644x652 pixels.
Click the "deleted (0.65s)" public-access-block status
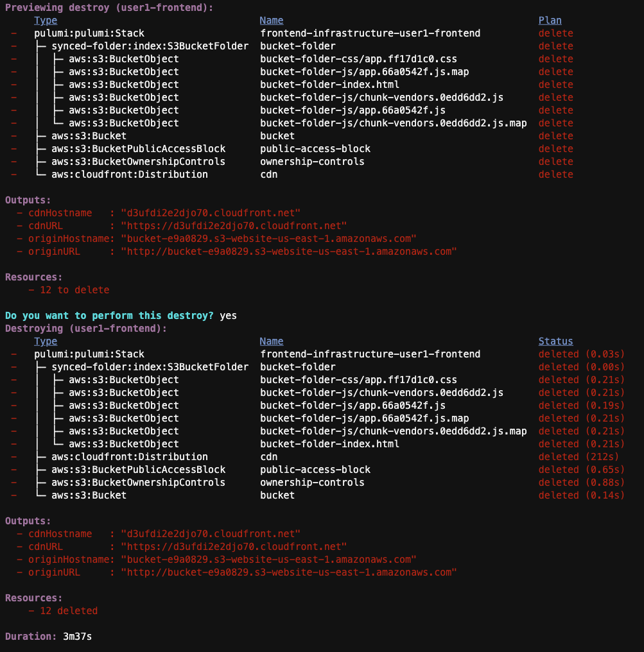(x=581, y=470)
